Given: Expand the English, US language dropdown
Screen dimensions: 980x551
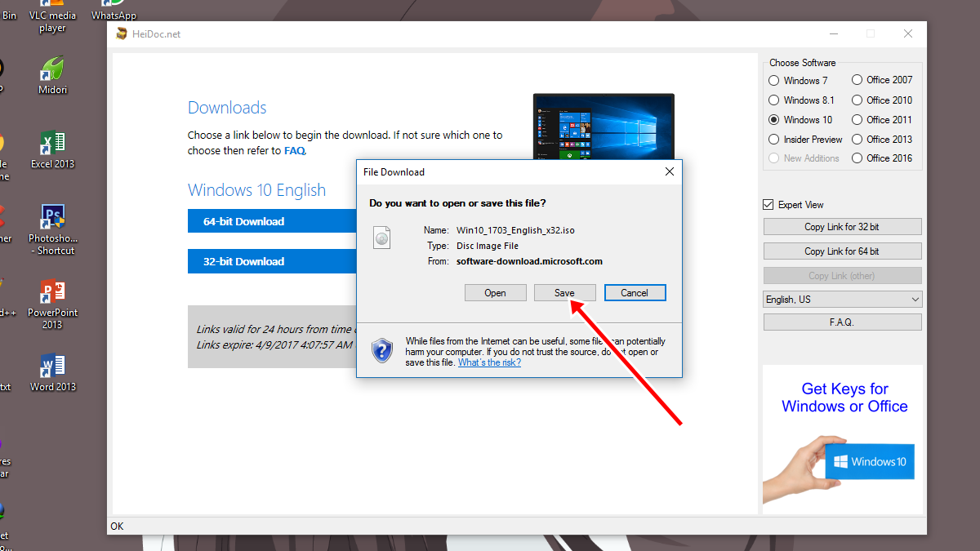Looking at the screenshot, I should coord(842,300).
